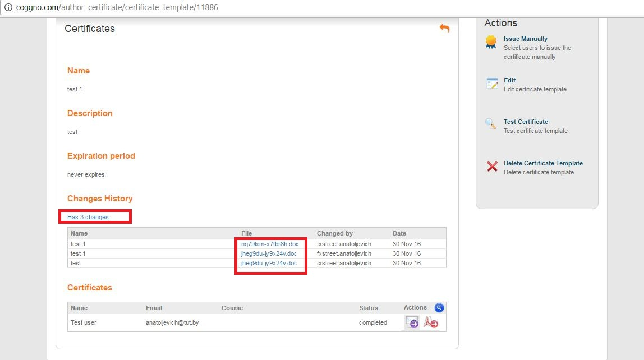Click the orange Certificates heading above the user table
644x360 pixels.
click(x=90, y=287)
